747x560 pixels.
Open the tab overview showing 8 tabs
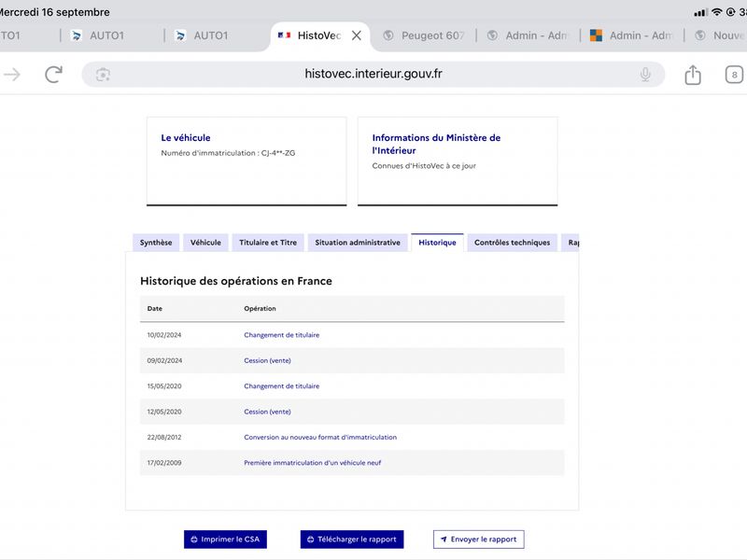coord(734,75)
